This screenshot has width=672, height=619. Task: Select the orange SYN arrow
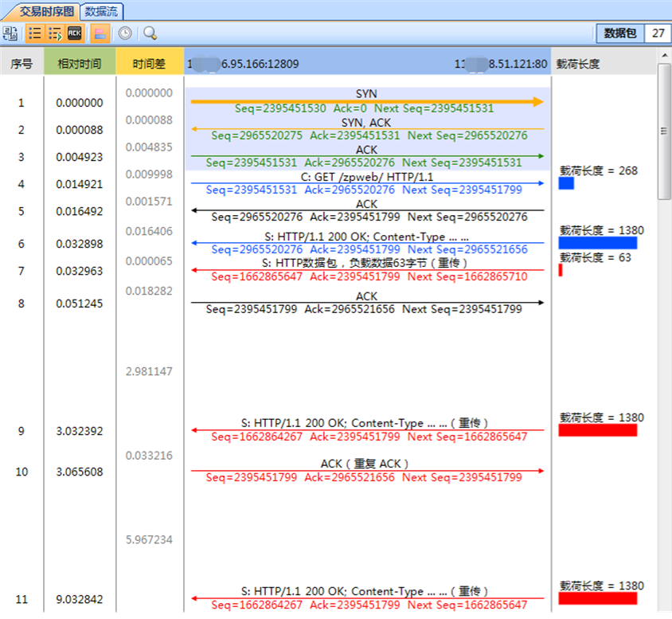[x=365, y=101]
